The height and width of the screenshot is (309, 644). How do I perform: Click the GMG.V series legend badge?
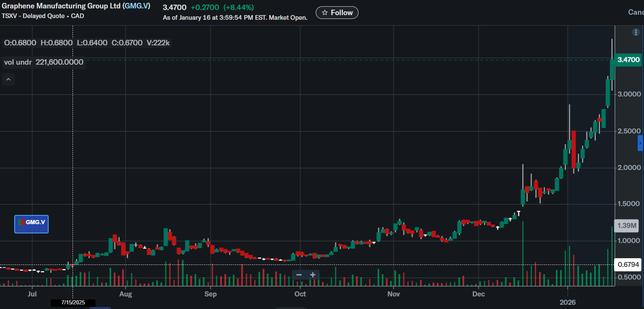click(x=31, y=224)
